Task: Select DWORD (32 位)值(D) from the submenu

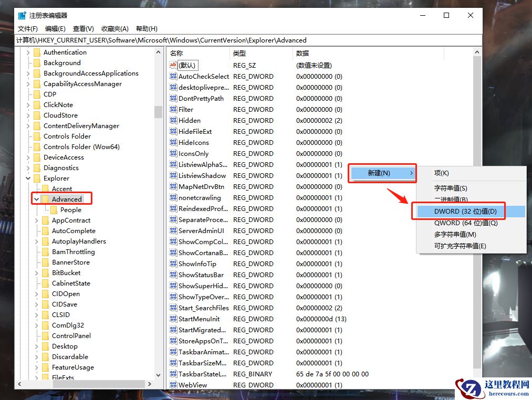Action: click(x=458, y=210)
